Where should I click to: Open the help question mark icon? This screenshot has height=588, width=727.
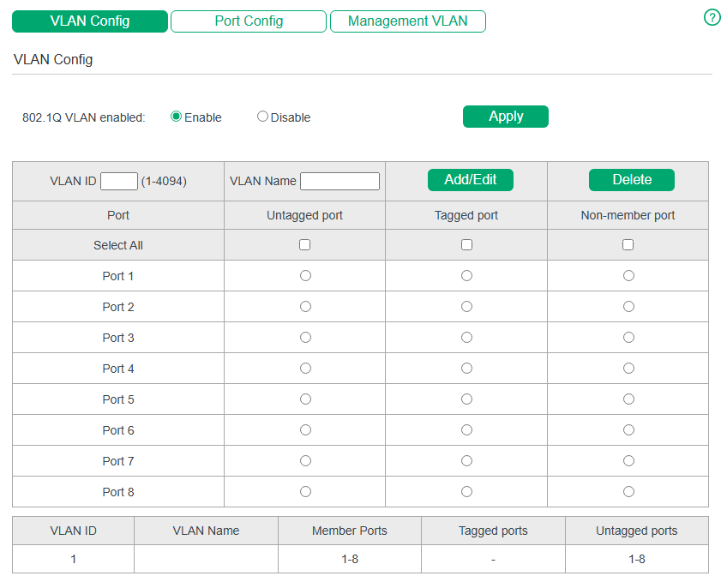(x=712, y=18)
